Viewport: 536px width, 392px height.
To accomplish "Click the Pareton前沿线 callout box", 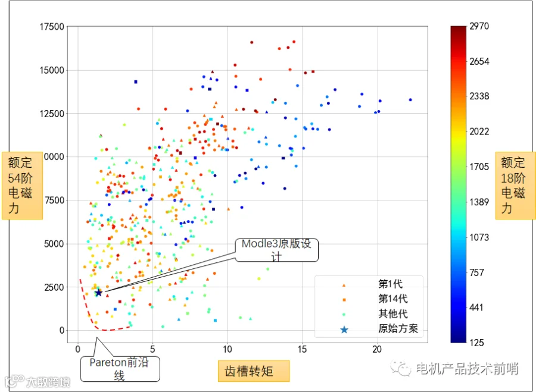I will [x=120, y=369].
